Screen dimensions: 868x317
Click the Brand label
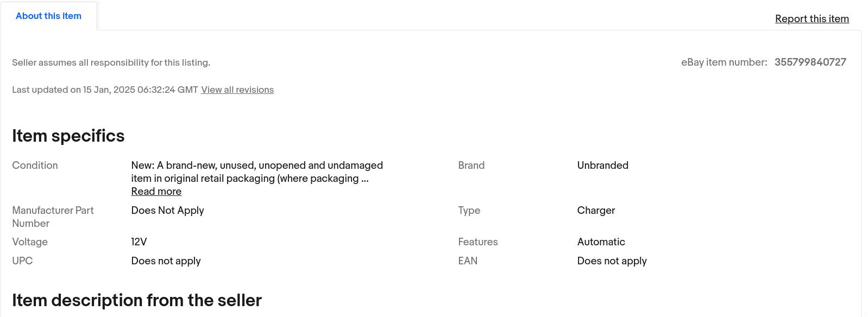(x=471, y=166)
